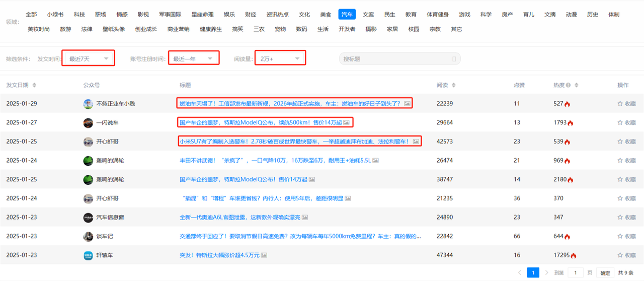Go to next page arrow
644x281 pixels.
point(547,272)
